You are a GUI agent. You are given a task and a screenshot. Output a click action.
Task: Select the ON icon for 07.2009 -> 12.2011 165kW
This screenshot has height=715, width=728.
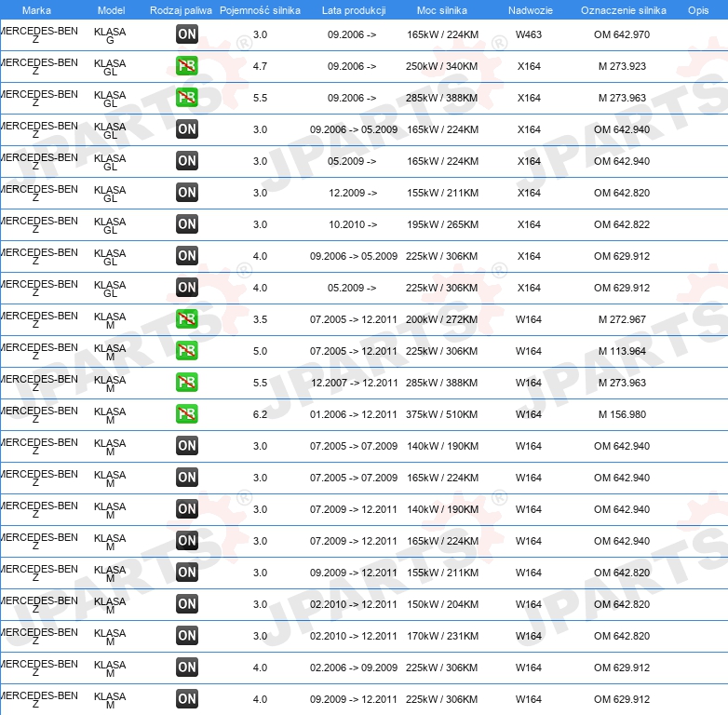[x=187, y=540]
